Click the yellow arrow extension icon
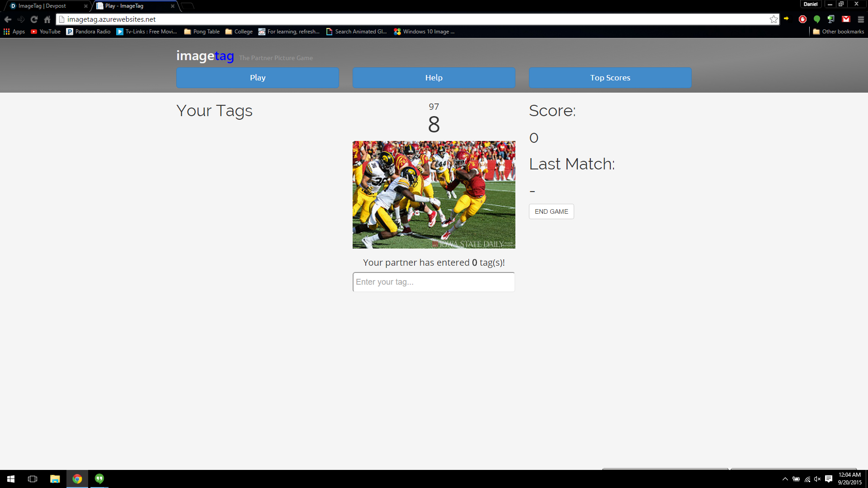 (786, 19)
